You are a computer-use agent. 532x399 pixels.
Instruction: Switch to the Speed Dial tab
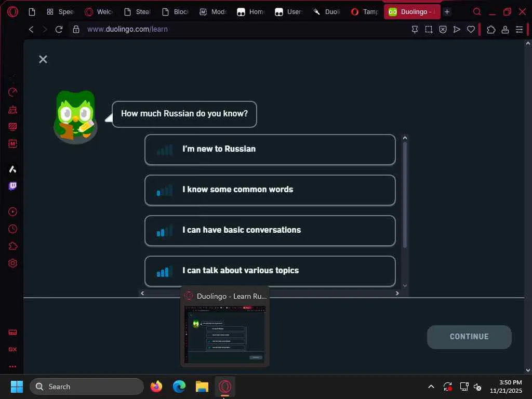click(60, 12)
